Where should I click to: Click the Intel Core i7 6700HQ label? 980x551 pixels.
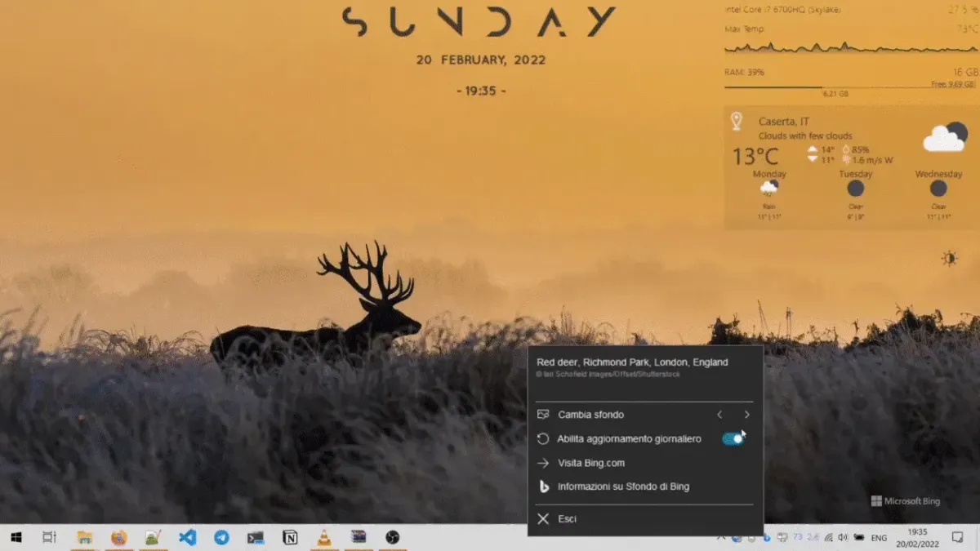point(782,10)
